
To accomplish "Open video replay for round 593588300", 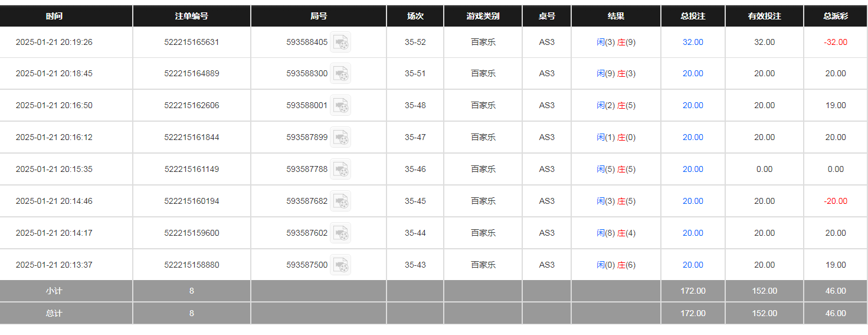I will [340, 74].
